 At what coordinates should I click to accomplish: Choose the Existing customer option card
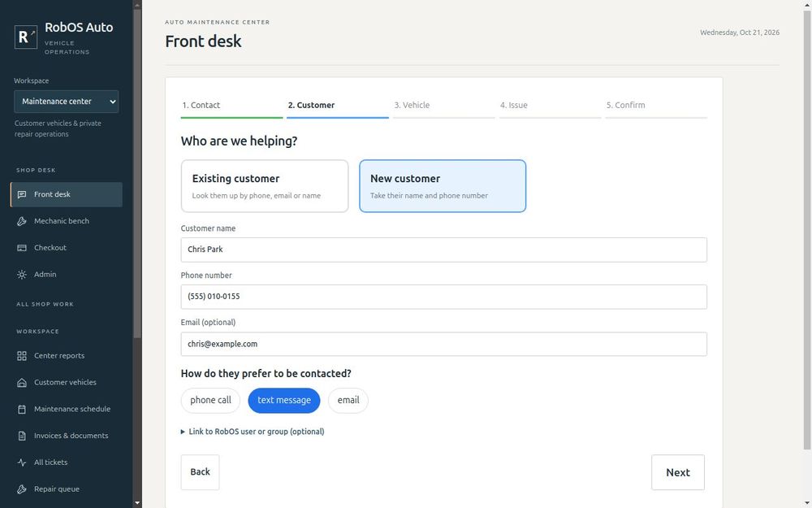[x=265, y=186]
